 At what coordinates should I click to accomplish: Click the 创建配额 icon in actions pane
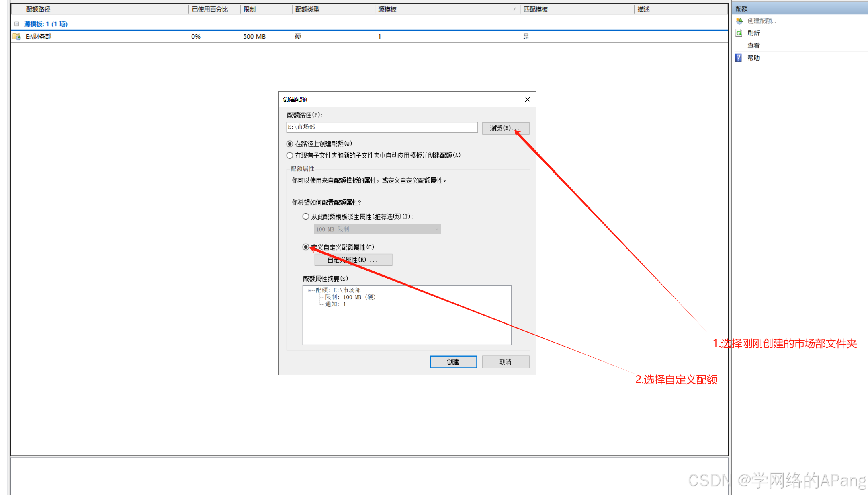pyautogui.click(x=739, y=21)
